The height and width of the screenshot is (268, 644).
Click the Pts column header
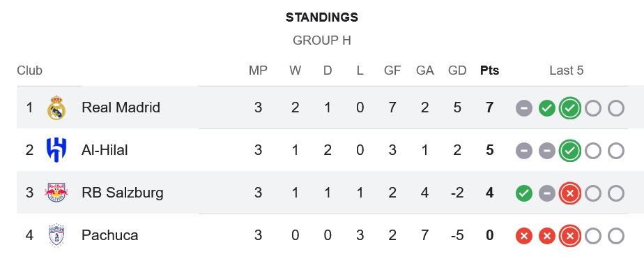[489, 70]
